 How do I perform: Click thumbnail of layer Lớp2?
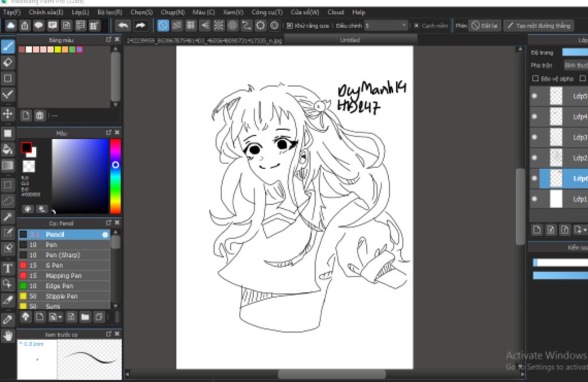point(556,158)
